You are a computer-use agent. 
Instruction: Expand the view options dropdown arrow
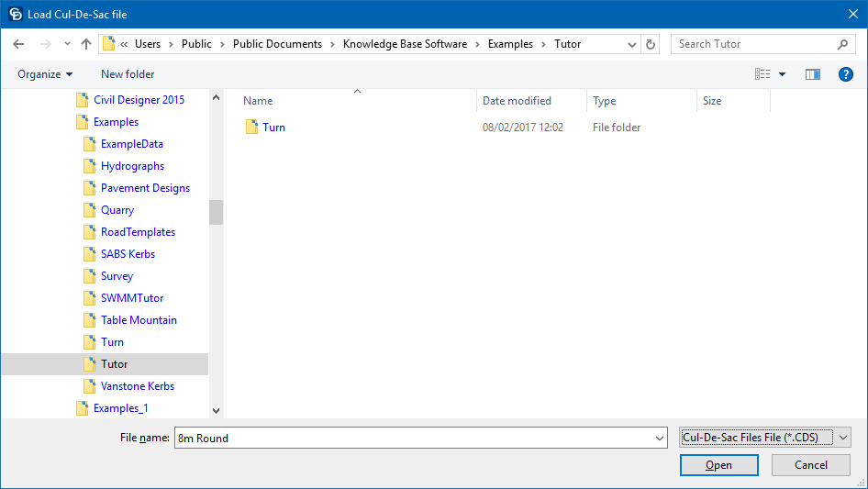(x=783, y=74)
